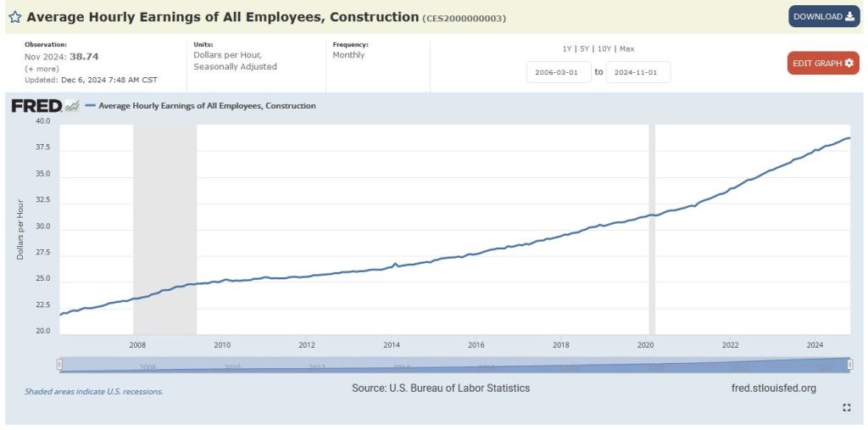The width and height of the screenshot is (868, 430).
Task: Enter fullscreen using the bottom-right expand icon
Action: [x=846, y=408]
